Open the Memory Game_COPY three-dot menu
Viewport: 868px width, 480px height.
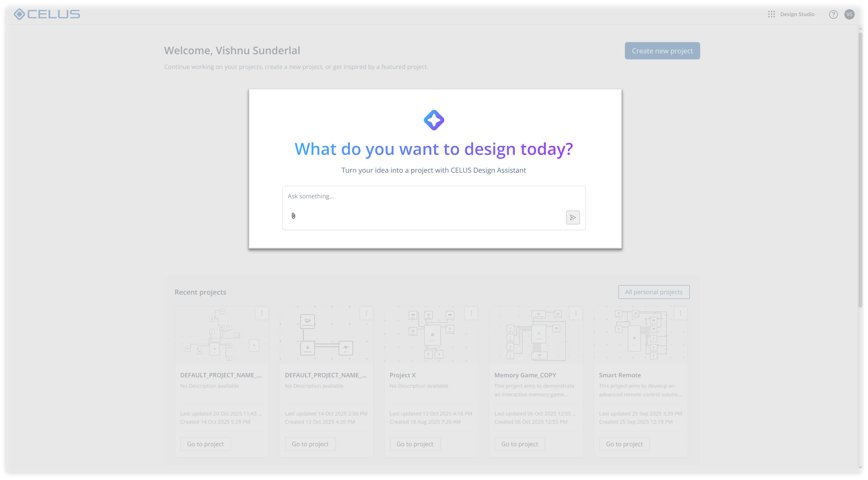(575, 314)
